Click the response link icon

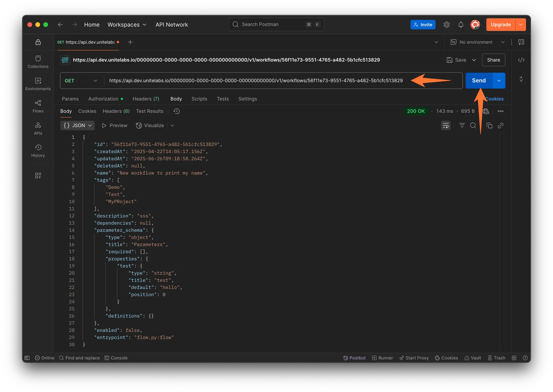[x=501, y=125]
